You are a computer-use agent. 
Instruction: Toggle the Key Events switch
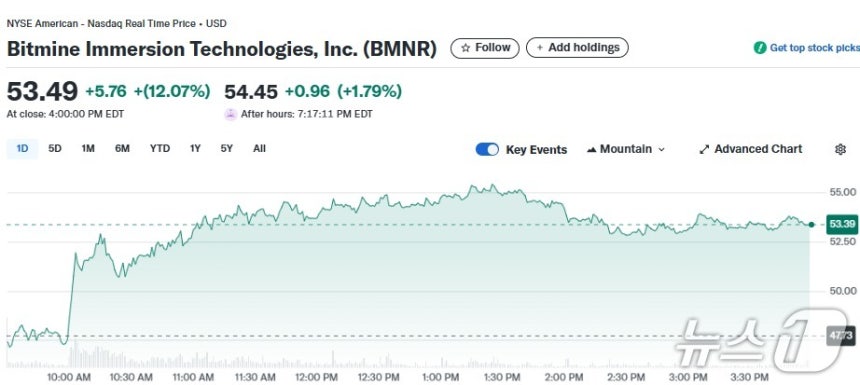click(x=487, y=149)
